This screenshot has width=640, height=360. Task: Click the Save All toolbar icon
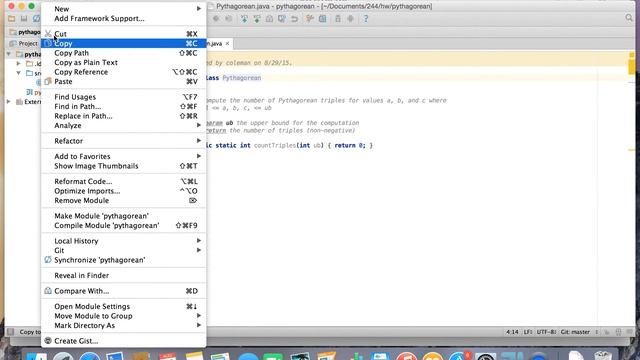24,18
